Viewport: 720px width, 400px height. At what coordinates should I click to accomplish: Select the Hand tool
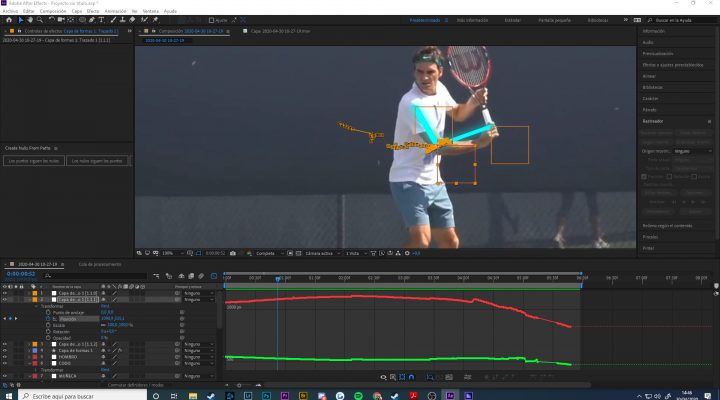[30, 20]
